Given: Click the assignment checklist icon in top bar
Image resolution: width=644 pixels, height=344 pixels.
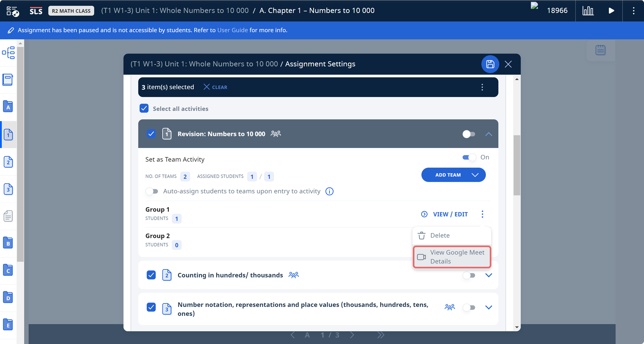Looking at the screenshot, I should tap(13, 11).
